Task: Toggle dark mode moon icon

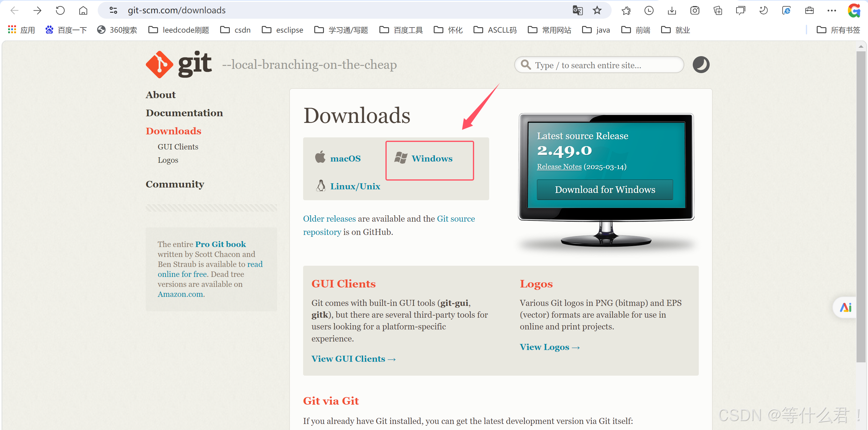Action: tap(701, 65)
